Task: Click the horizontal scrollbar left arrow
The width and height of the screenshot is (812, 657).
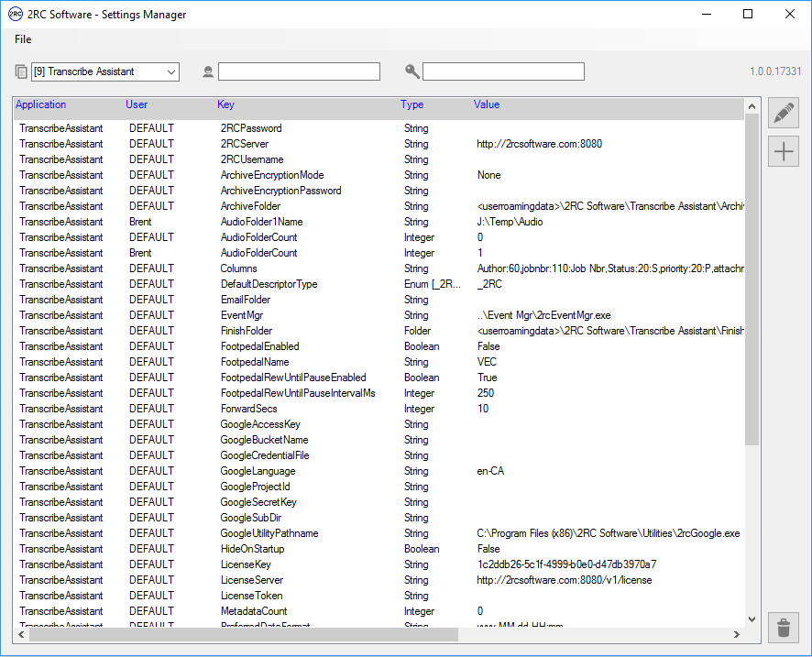Action: click(x=21, y=634)
